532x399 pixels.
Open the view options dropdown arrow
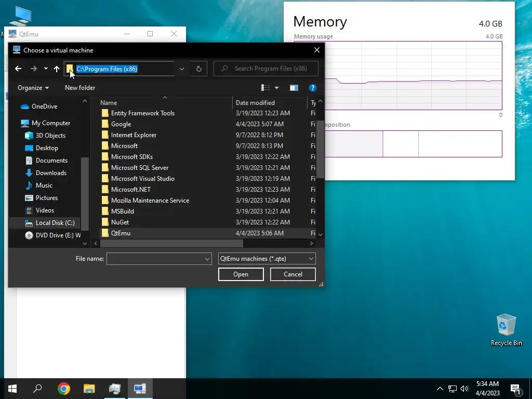click(x=277, y=88)
